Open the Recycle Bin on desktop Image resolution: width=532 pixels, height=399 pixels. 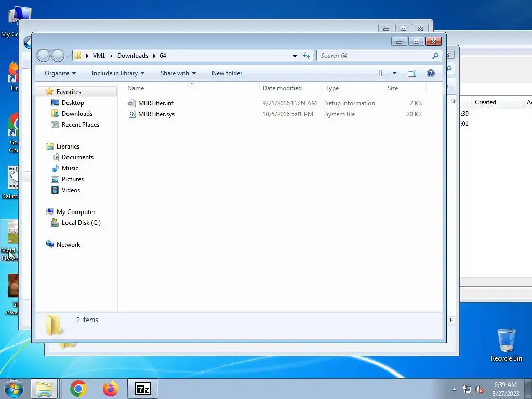506,345
